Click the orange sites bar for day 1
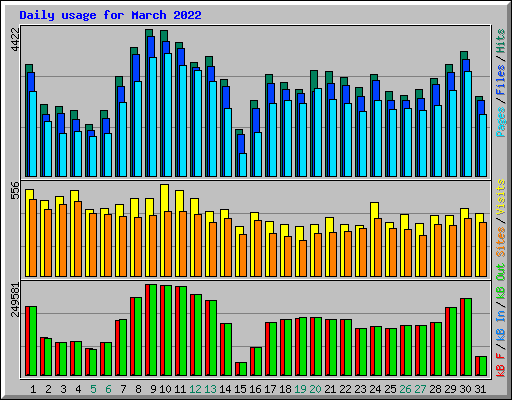The width and height of the screenshot is (512, 400). point(33,238)
